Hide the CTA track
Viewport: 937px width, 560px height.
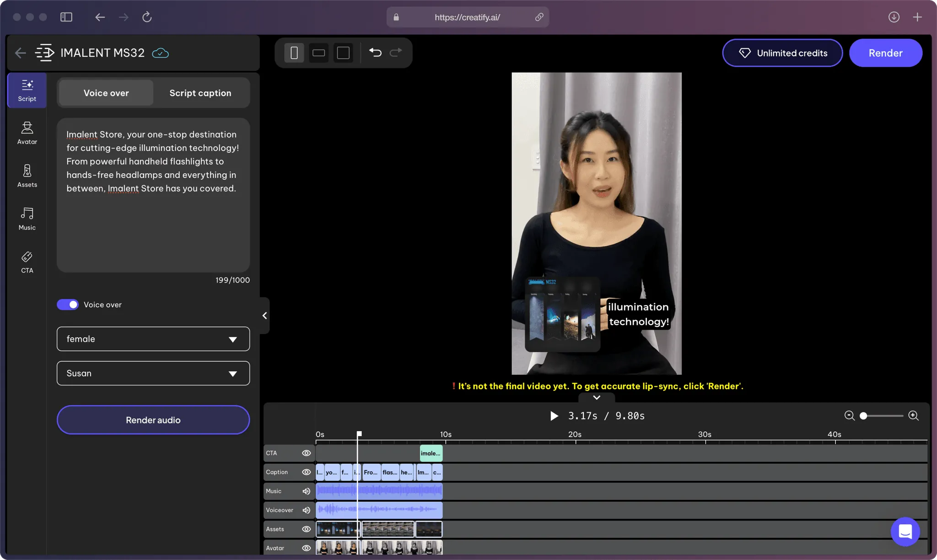click(307, 453)
